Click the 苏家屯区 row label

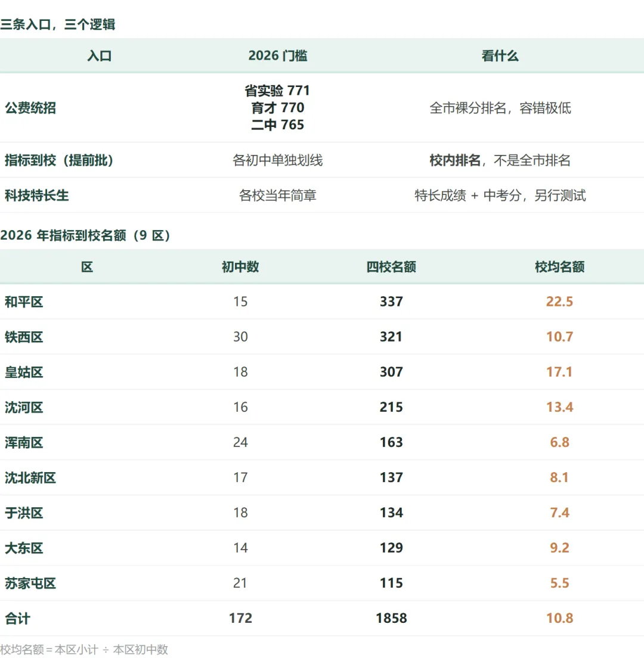pyautogui.click(x=30, y=583)
